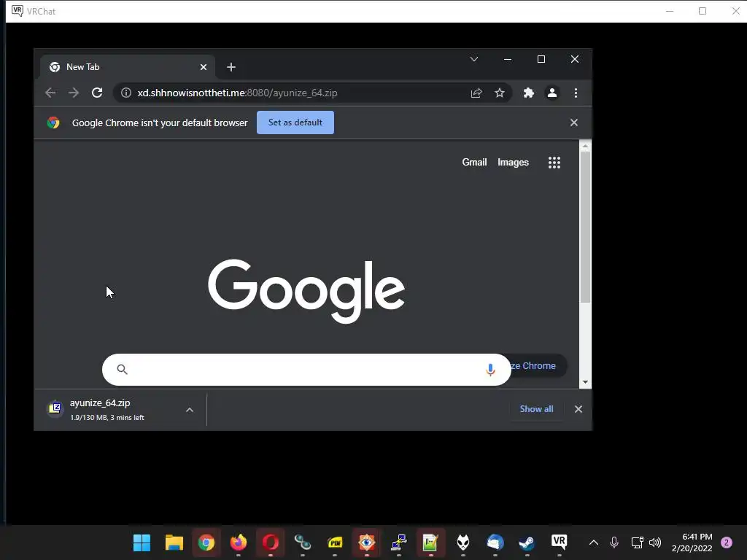This screenshot has width=747, height=560.
Task: Go forward using the forward arrow
Action: point(74,93)
